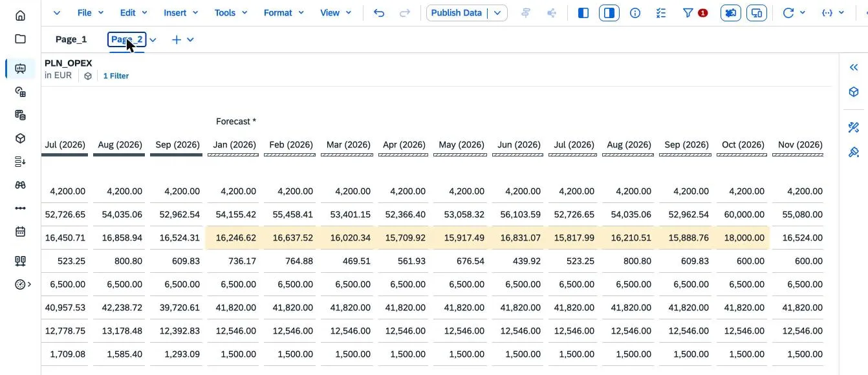868x375 pixels.
Task: Click the sidebar icon below the Calendar
Action: coord(20,261)
